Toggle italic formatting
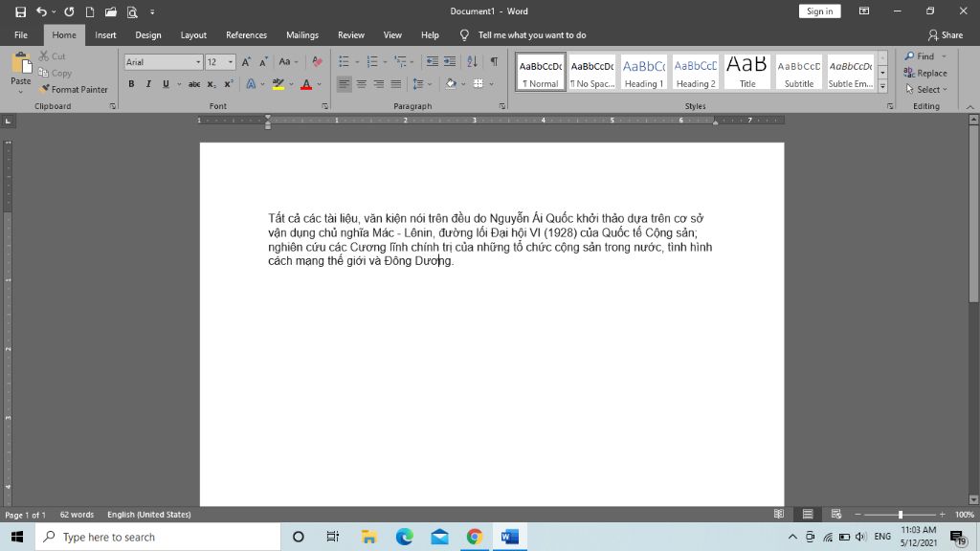Viewport: 980px width, 551px height. 148,84
